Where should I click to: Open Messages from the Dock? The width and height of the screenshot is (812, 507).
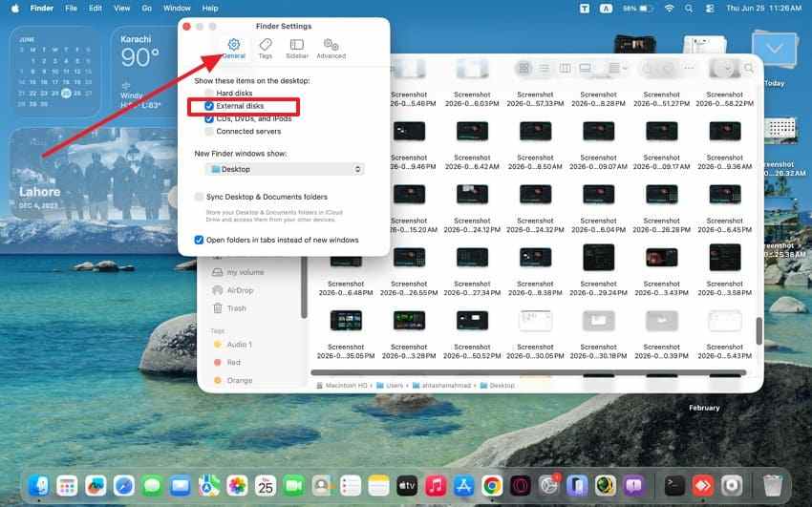coord(152,486)
